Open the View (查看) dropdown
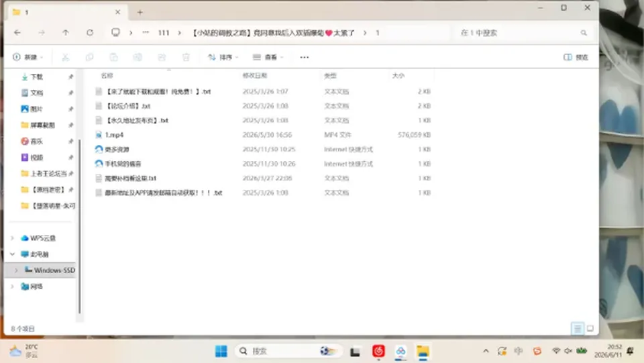Image resolution: width=644 pixels, height=363 pixels. pos(268,57)
